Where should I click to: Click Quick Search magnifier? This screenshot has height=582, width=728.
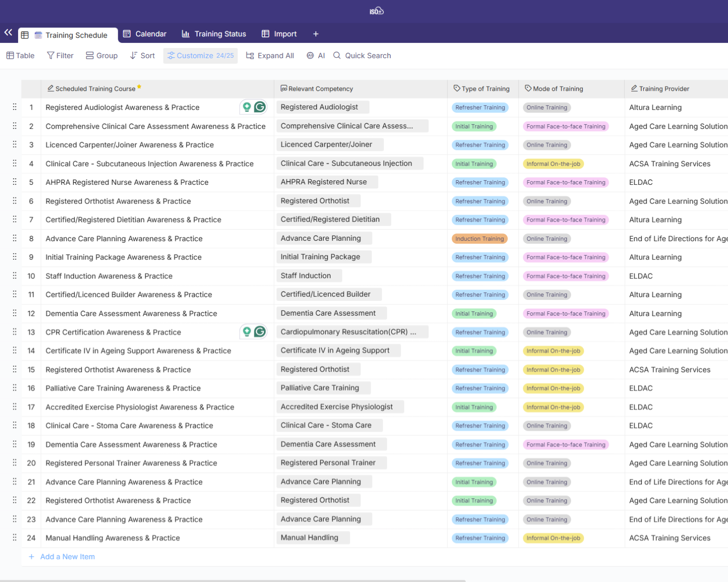click(x=337, y=55)
